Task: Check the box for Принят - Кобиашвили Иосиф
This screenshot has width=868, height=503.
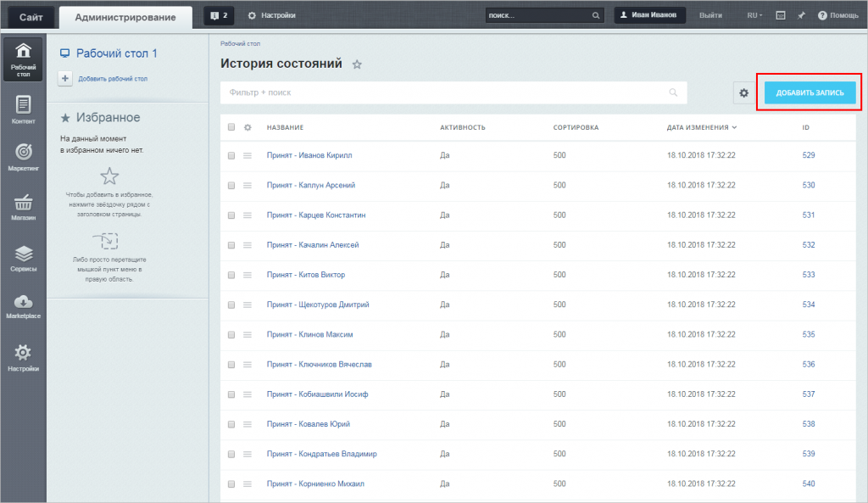Action: [231, 395]
